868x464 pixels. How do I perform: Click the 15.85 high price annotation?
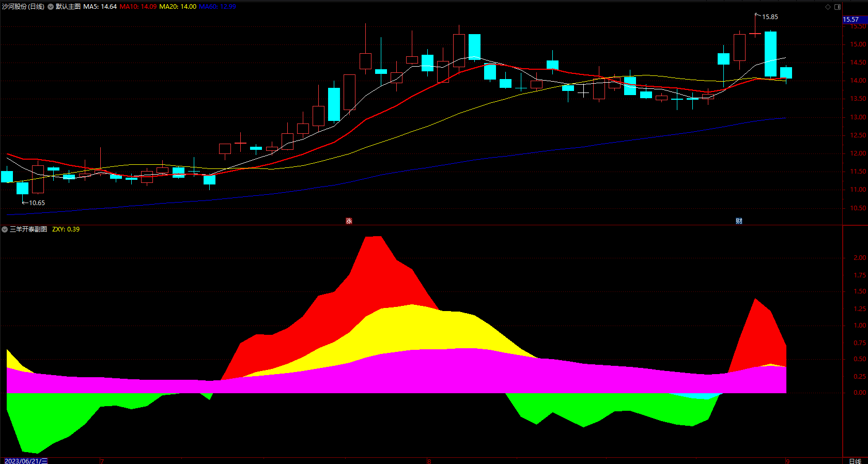[x=770, y=17]
